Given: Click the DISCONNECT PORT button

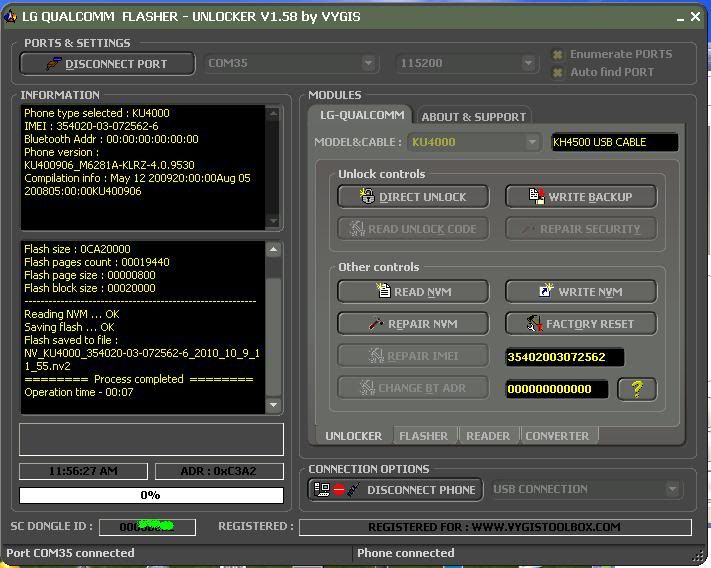Looking at the screenshot, I should 107,63.
